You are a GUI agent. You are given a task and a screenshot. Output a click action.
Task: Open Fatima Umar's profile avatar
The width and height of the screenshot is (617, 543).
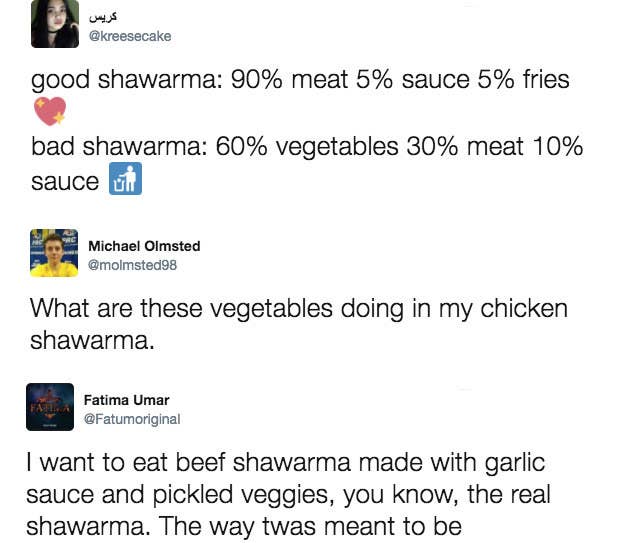(50, 407)
